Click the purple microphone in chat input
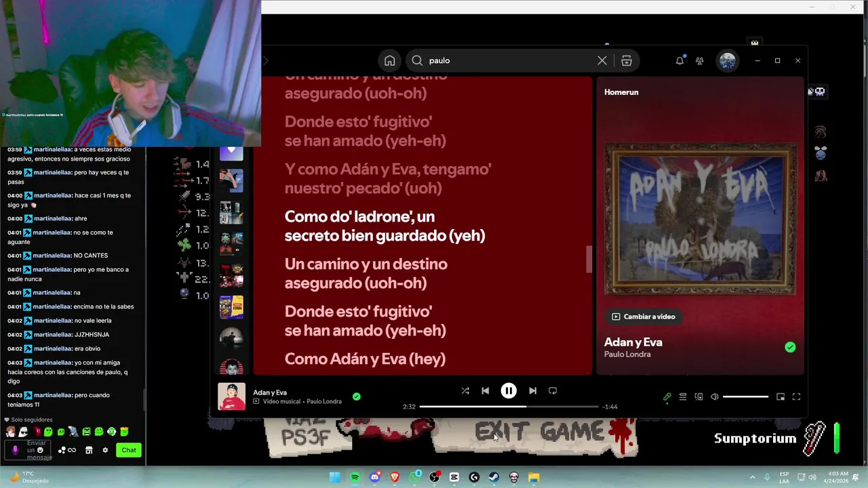Image resolution: width=868 pixels, height=488 pixels. (x=15, y=450)
